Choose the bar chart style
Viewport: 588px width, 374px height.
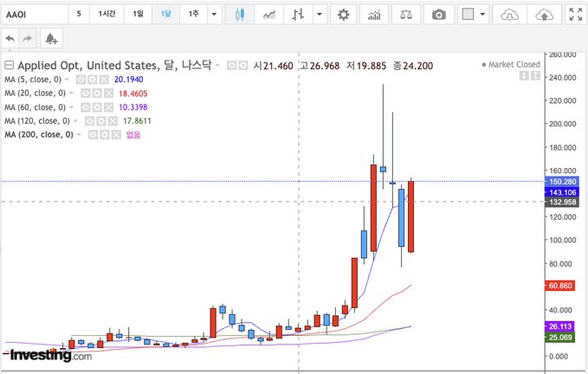point(298,14)
